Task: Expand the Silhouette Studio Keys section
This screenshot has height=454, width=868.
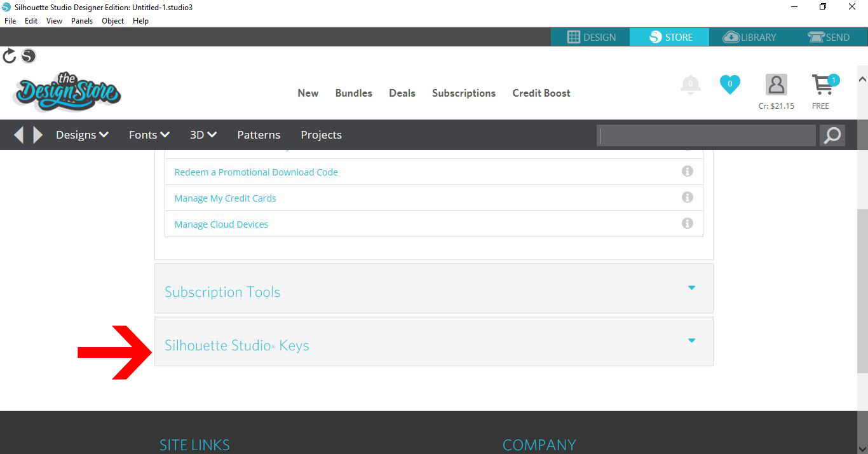Action: tap(433, 341)
